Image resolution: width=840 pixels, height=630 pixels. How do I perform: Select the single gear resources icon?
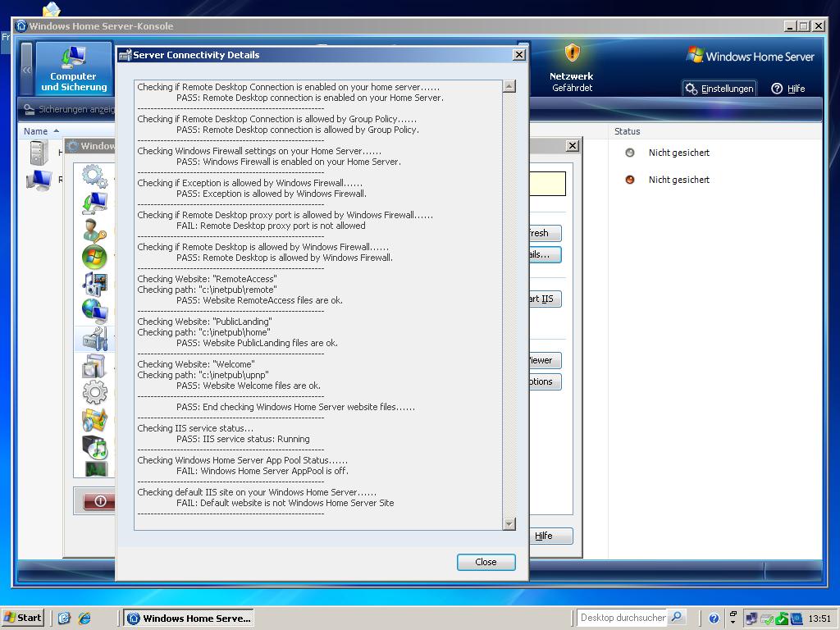(95, 393)
